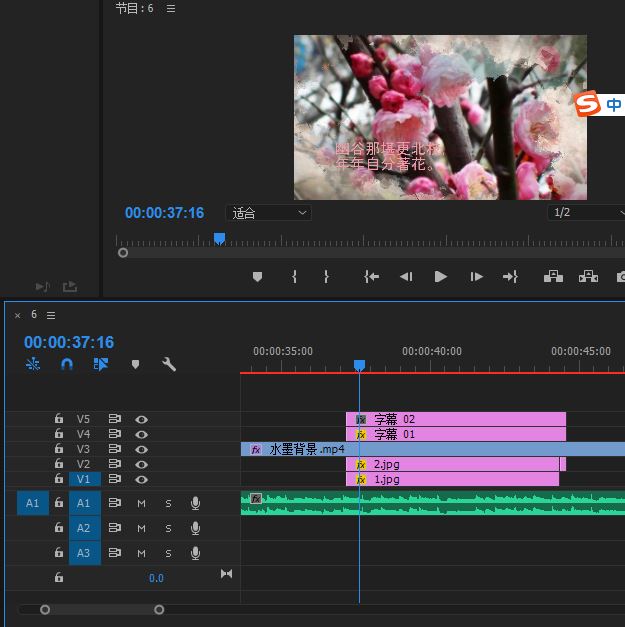This screenshot has height=627, width=625.
Task: Open the 适合 zoom level dropdown
Action: (x=270, y=213)
